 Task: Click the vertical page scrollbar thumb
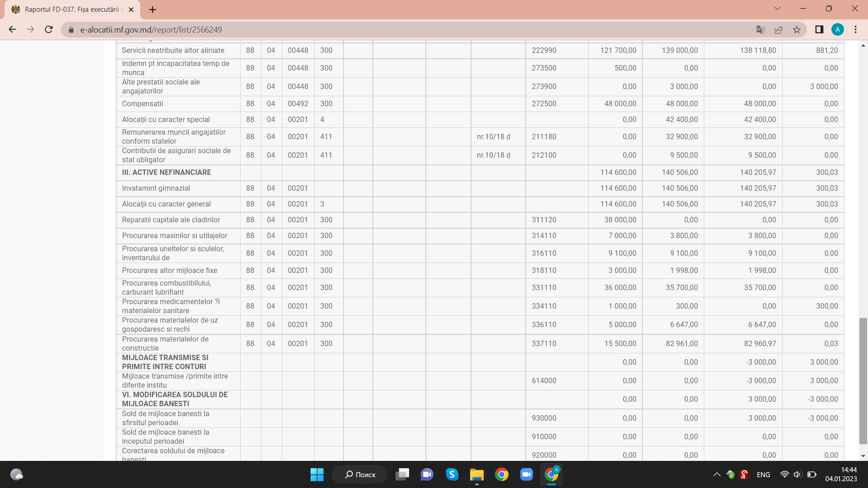click(x=863, y=381)
